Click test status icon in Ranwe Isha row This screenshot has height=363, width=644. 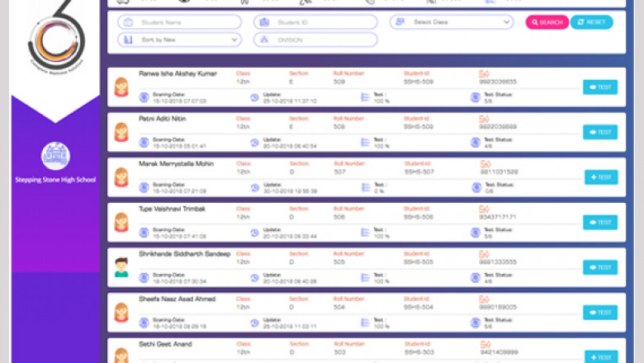(476, 97)
